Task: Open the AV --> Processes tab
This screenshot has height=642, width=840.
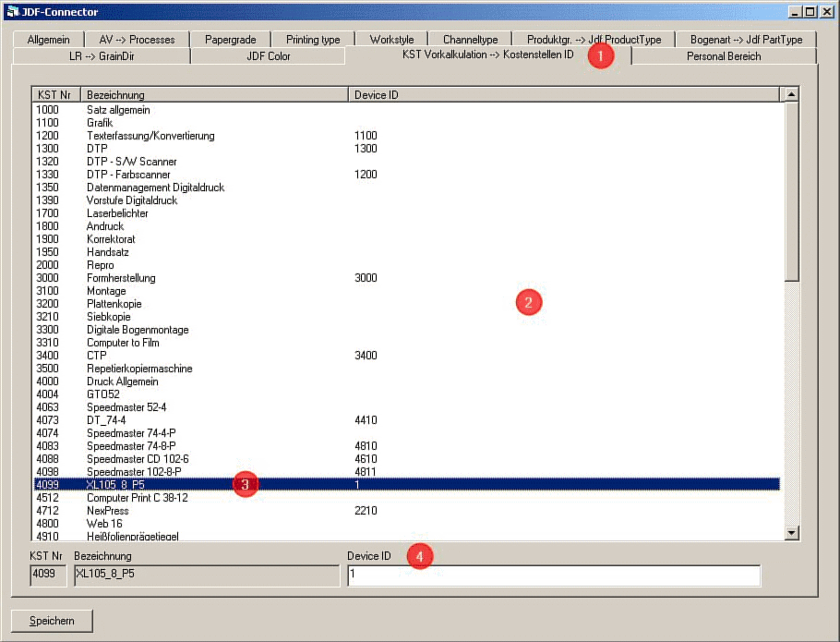Action: pyautogui.click(x=137, y=39)
